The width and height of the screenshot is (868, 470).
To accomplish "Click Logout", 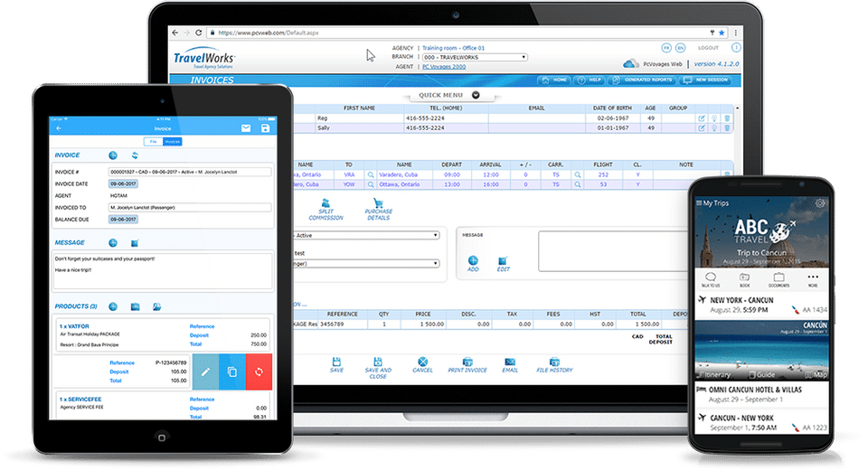I will coord(708,48).
